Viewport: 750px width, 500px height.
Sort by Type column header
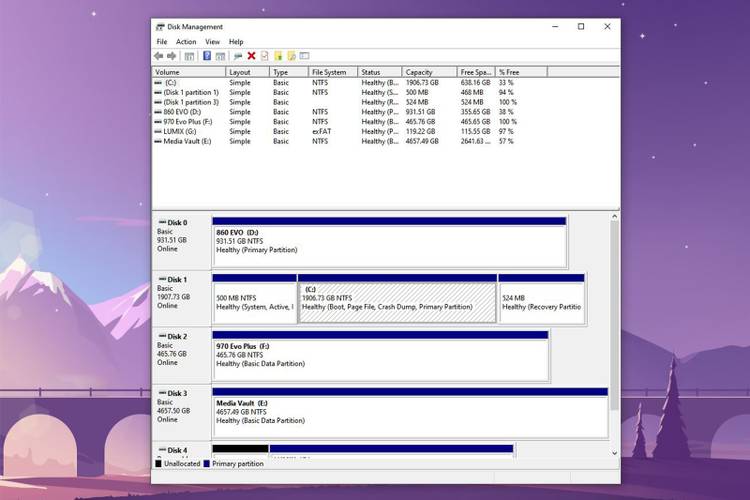point(289,72)
